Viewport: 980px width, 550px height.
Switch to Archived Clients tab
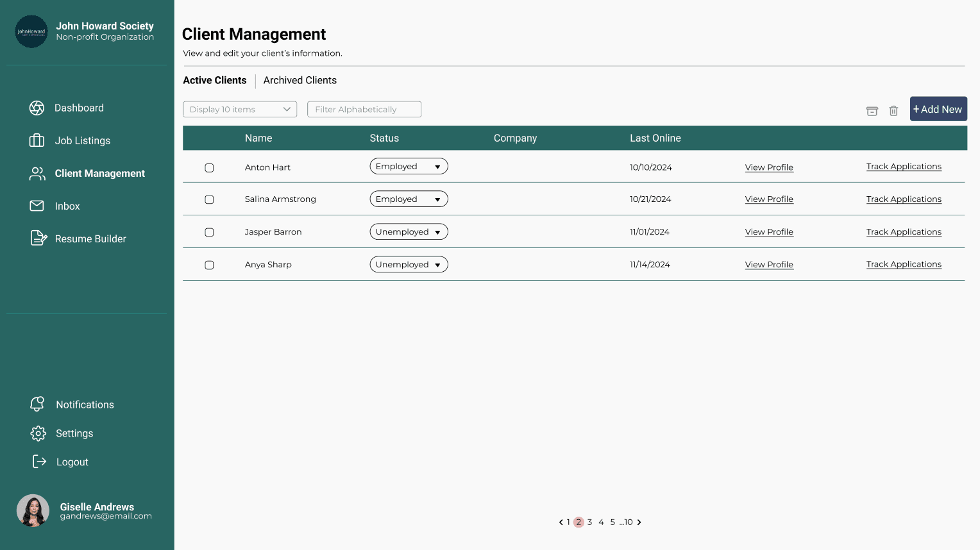click(300, 80)
